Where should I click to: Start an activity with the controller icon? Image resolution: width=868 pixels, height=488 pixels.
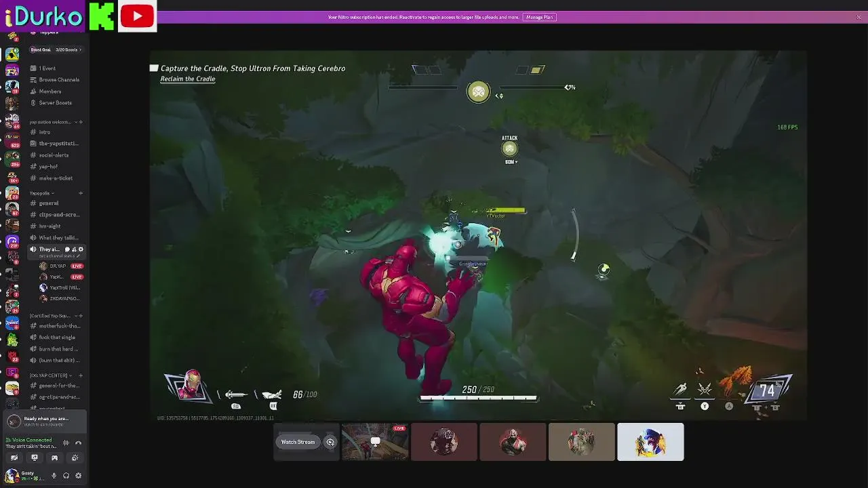(x=55, y=458)
